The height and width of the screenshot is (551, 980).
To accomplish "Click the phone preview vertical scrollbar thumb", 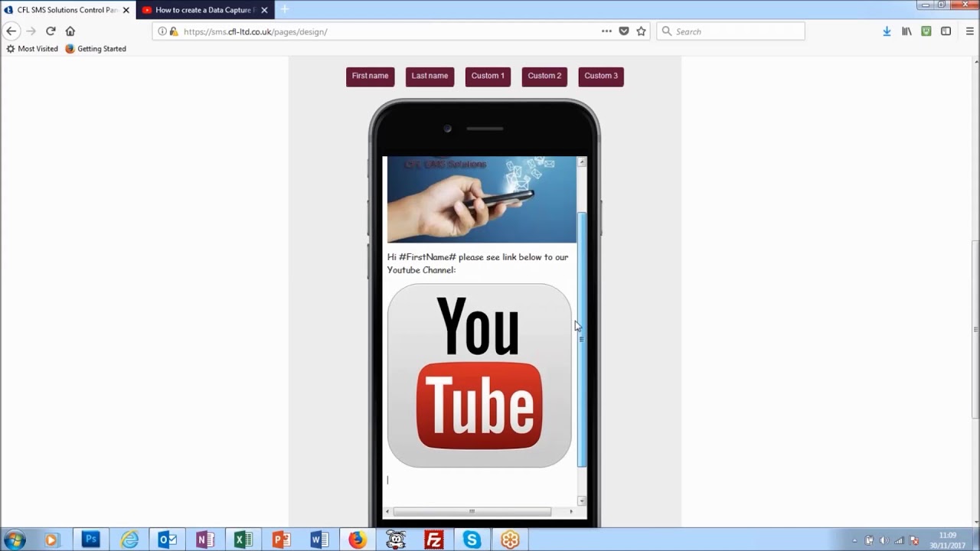I will [x=582, y=339].
